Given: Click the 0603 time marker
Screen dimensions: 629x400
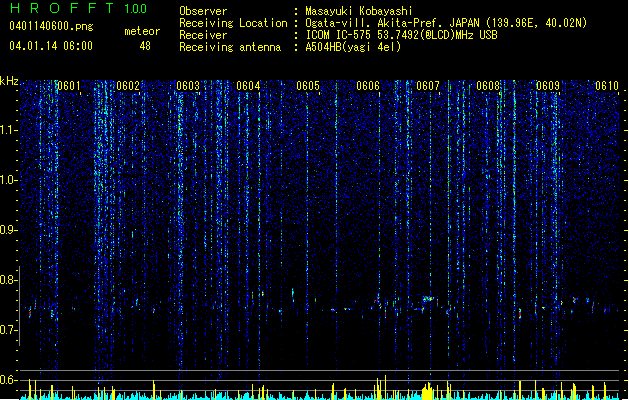Looking at the screenshot, I should [x=188, y=86].
